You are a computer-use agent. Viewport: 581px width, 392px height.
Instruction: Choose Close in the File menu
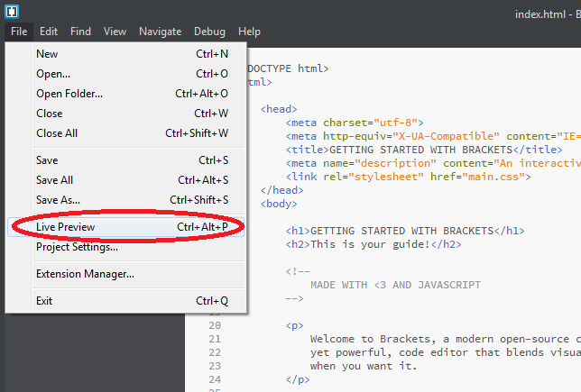[125, 114]
